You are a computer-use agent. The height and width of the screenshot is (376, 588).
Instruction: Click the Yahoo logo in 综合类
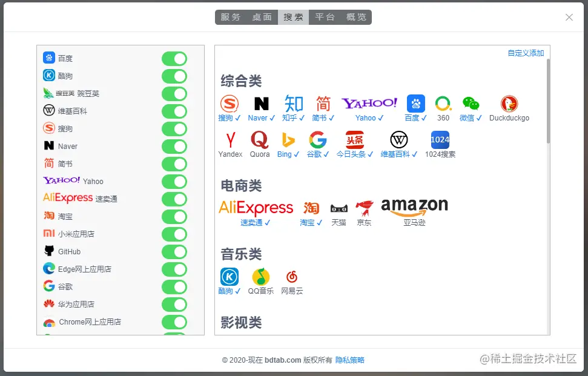[369, 103]
